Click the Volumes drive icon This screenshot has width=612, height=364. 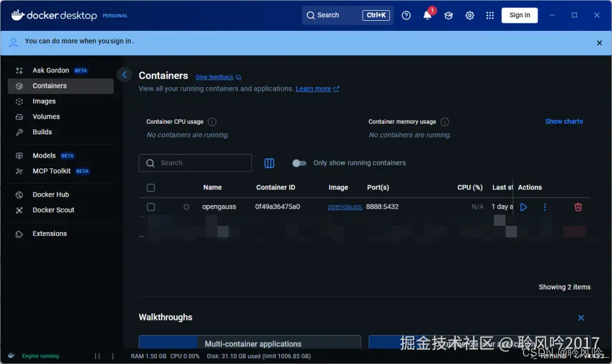pyautogui.click(x=19, y=117)
